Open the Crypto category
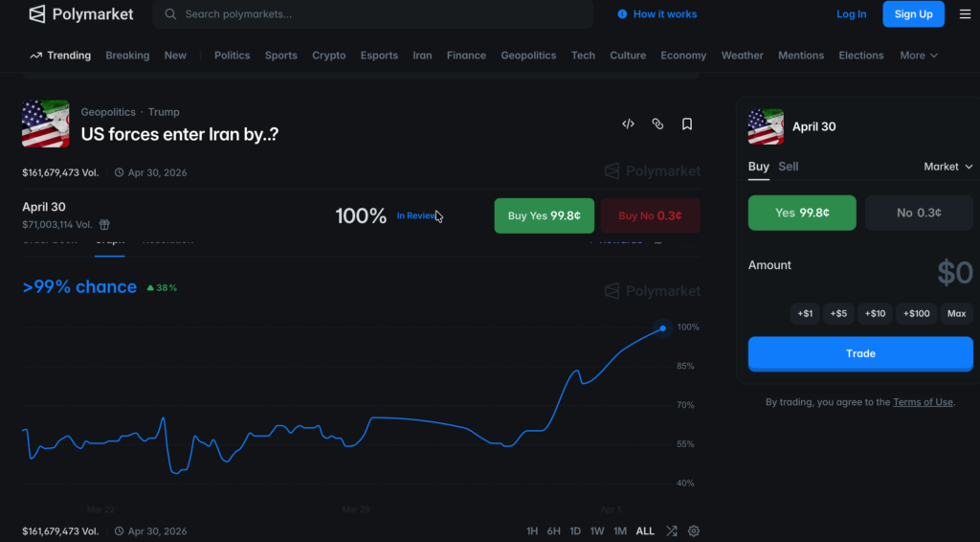 [x=328, y=56]
